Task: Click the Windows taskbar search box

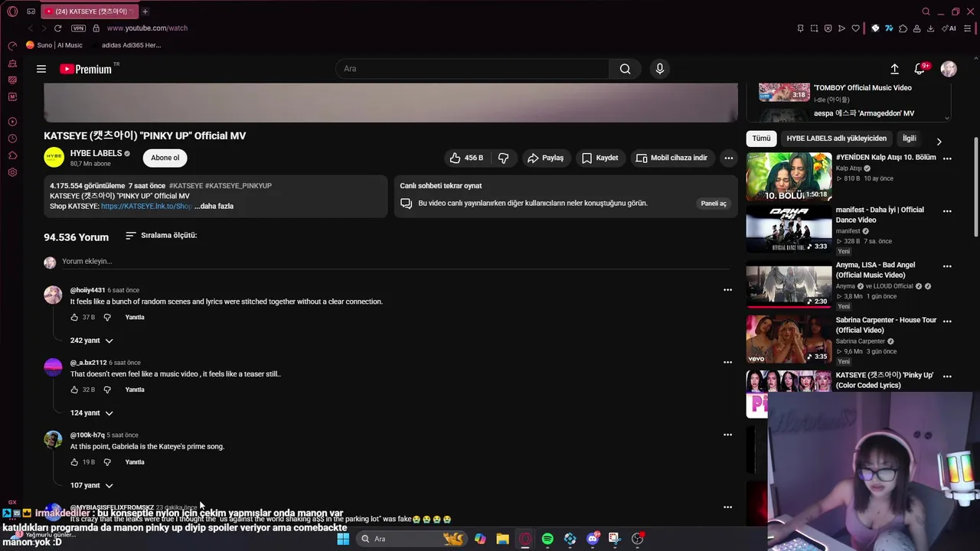Action: tap(412, 539)
